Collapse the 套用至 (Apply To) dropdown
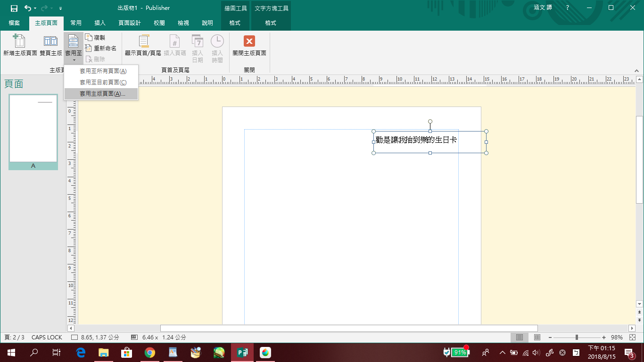 point(74,47)
